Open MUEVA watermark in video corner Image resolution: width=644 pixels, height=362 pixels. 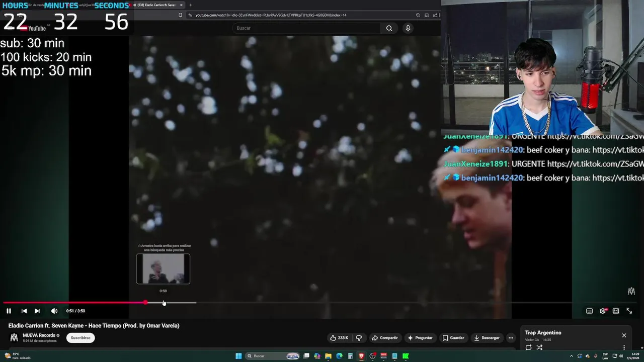(631, 291)
